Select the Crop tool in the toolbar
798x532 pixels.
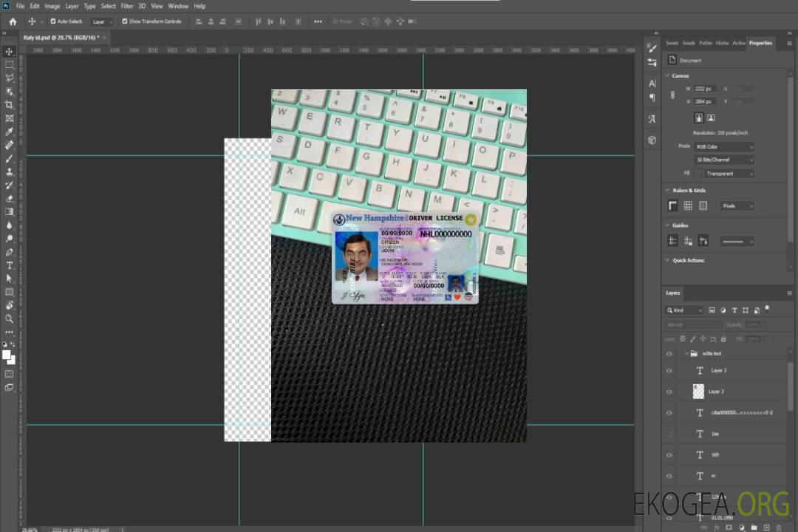[10, 105]
